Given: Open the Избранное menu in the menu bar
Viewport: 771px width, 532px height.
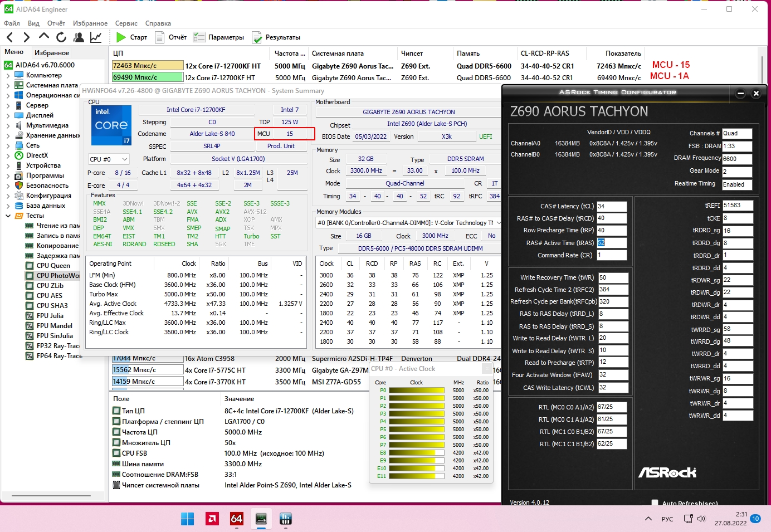Looking at the screenshot, I should 90,23.
